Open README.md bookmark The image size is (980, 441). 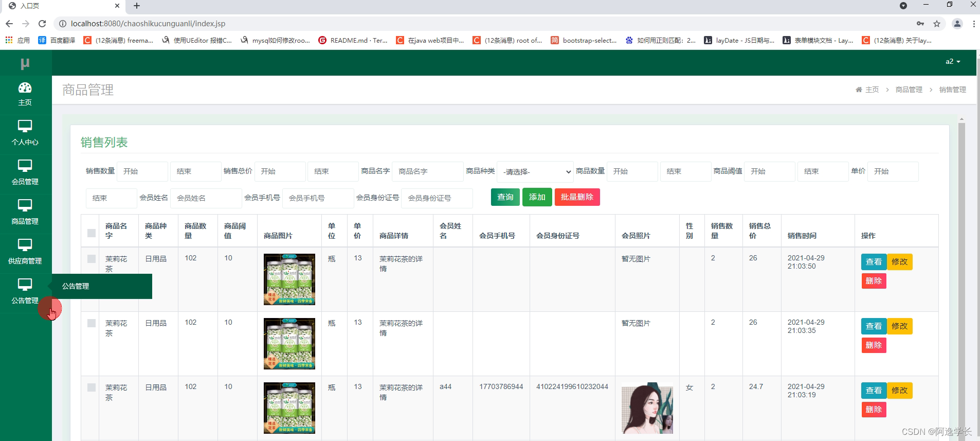click(353, 40)
